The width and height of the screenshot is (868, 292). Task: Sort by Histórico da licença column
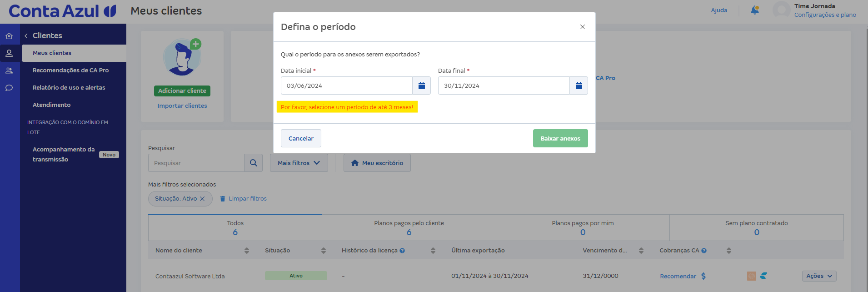[x=433, y=251]
